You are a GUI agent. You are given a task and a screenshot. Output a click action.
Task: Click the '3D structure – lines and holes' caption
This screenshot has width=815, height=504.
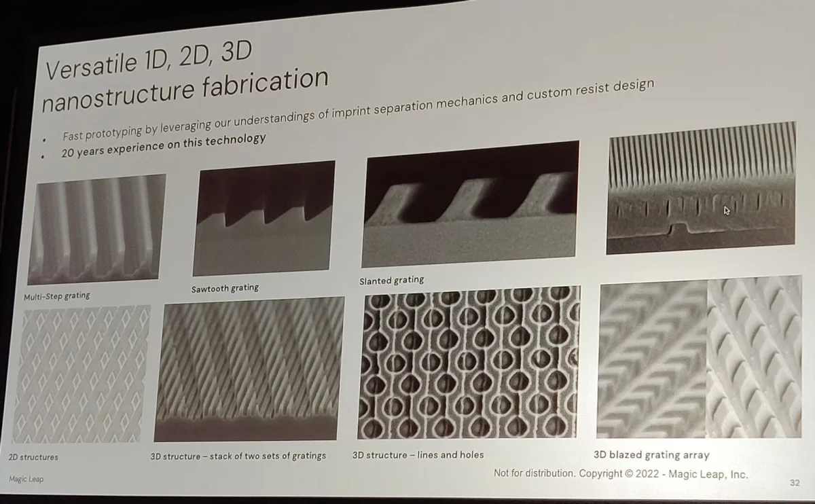[418, 455]
